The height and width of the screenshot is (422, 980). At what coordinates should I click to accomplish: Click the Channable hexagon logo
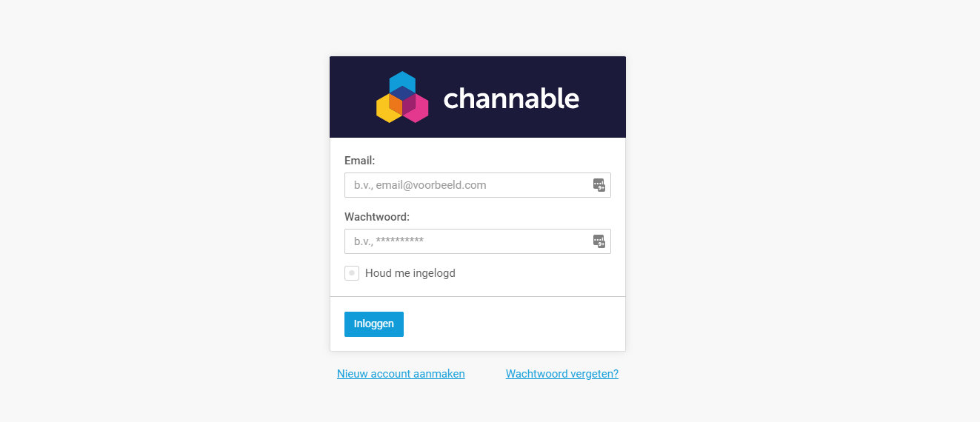coord(402,97)
